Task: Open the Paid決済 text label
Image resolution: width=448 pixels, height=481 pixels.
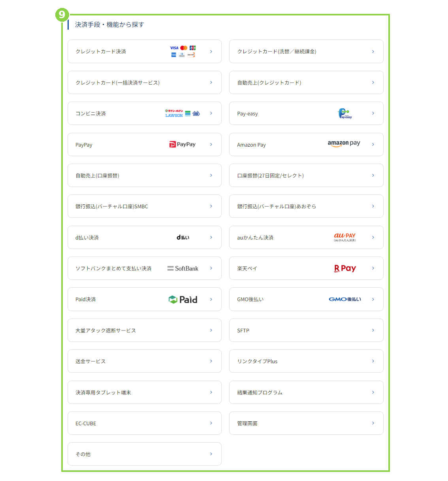Action: (85, 300)
